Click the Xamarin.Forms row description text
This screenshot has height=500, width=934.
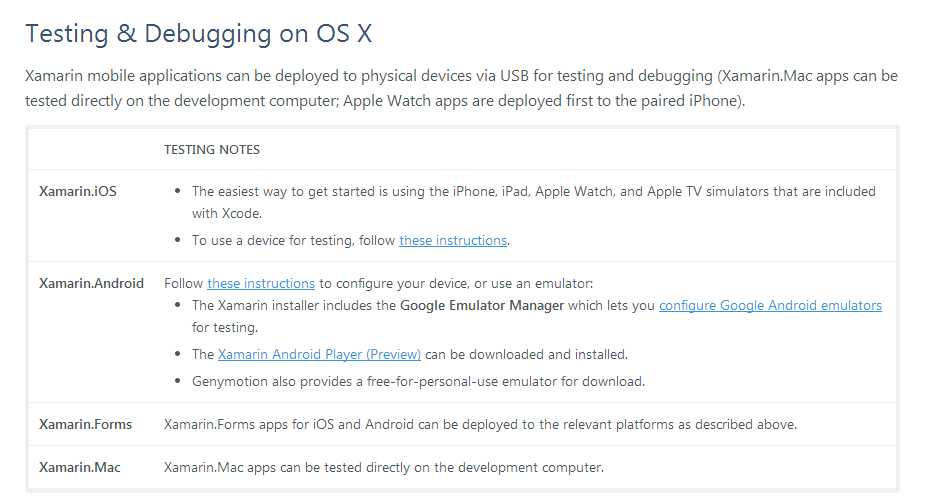(x=480, y=424)
